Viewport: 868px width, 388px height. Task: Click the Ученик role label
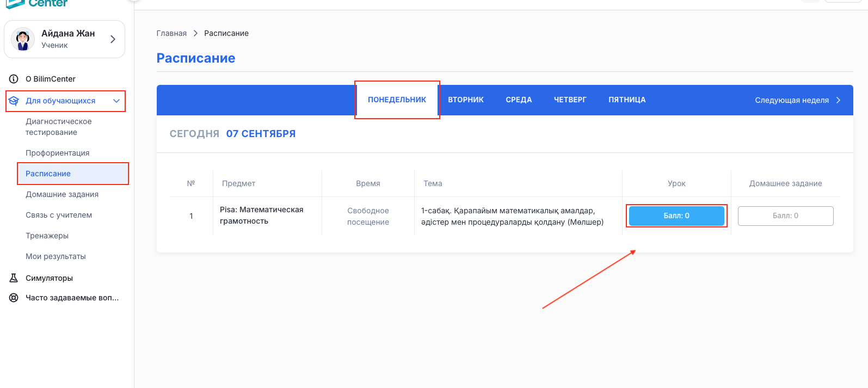tap(54, 45)
